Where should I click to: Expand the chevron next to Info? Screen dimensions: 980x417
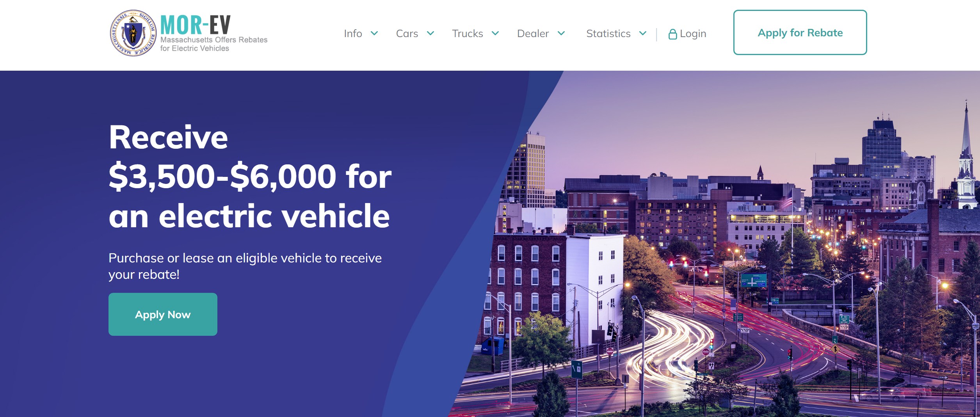click(374, 33)
